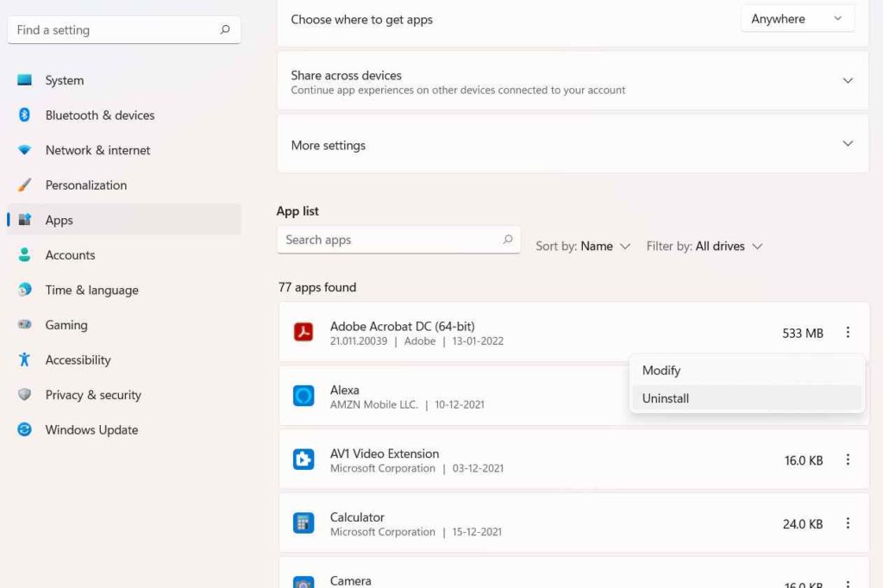
Task: Open more options for Adobe Acrobat DC
Action: click(x=848, y=332)
